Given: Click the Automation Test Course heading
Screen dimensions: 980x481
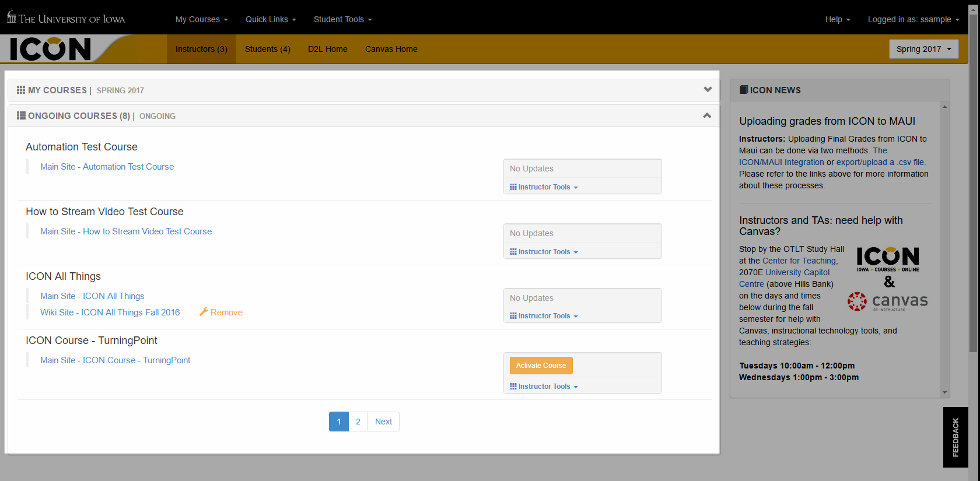Looking at the screenshot, I should point(82,147).
